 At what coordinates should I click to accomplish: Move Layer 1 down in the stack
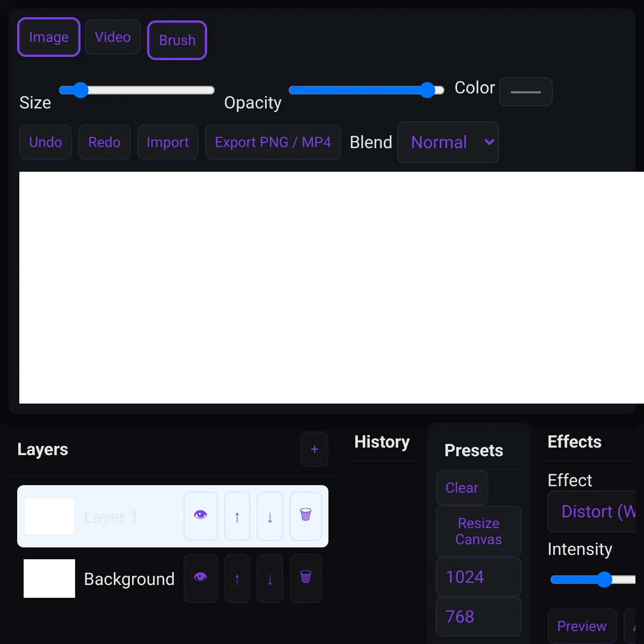[269, 516]
